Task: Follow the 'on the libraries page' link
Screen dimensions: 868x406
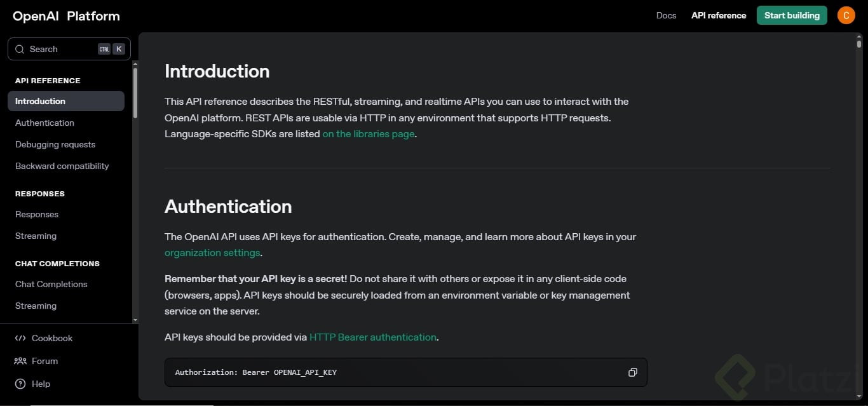Action: pyautogui.click(x=369, y=134)
